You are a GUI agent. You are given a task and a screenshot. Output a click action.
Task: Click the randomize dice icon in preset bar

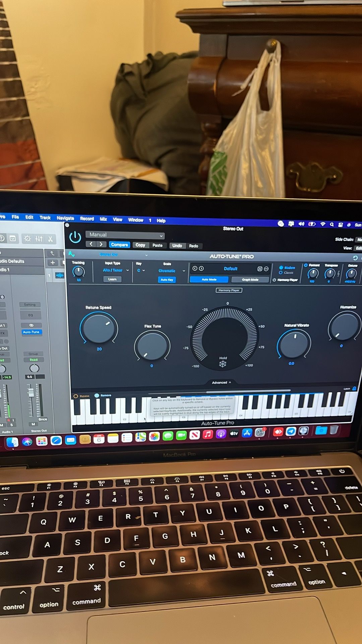(260, 269)
